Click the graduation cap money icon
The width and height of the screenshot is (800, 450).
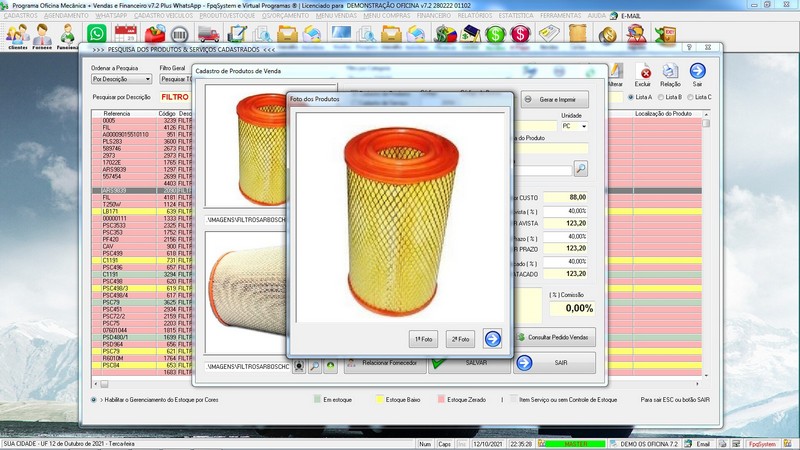[470, 34]
